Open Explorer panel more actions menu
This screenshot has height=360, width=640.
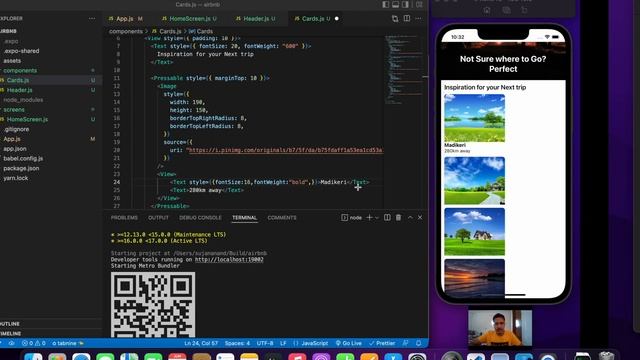(x=92, y=18)
